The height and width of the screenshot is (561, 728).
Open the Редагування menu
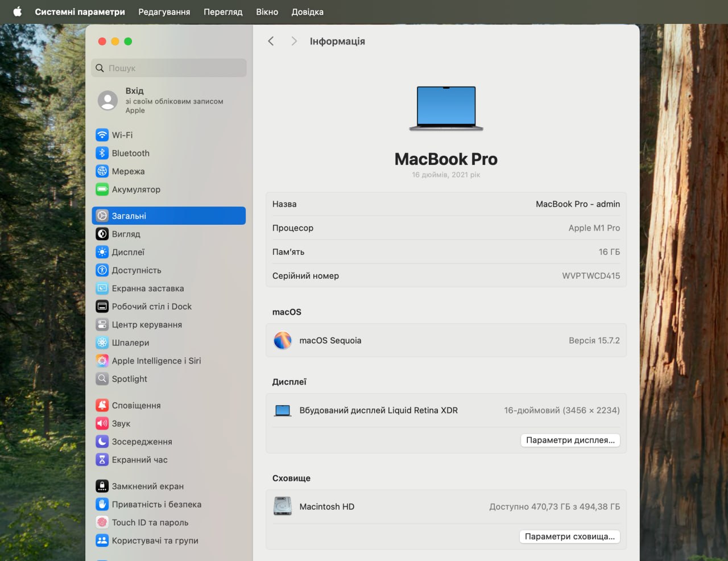coord(164,11)
